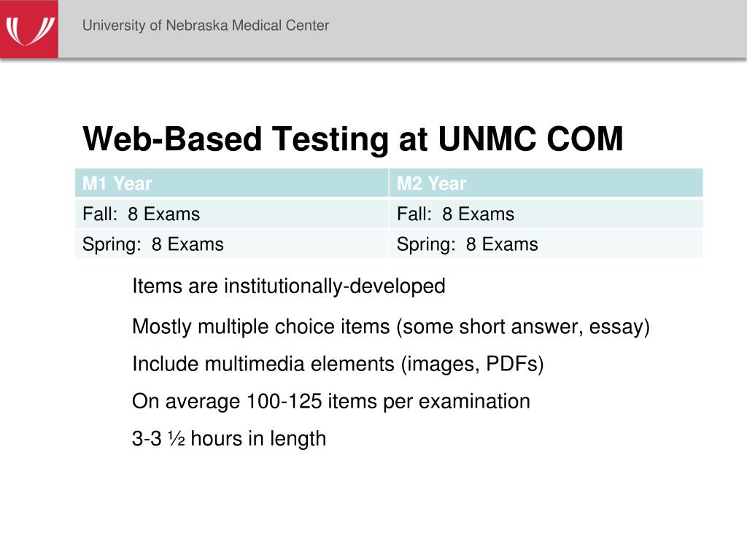Select the 3-3 ½ hours in length line
This screenshot has width=747, height=560.
pos(229,438)
